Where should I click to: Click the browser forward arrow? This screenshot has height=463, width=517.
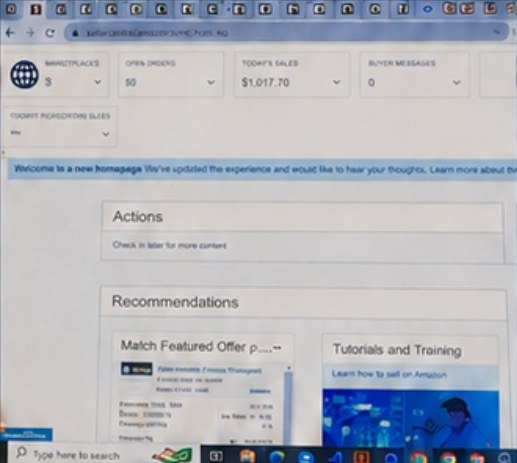(30, 33)
